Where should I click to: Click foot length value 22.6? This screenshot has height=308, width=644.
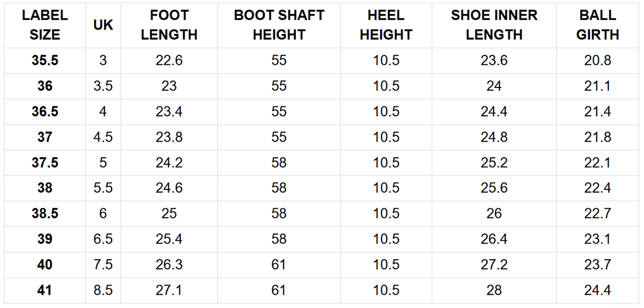[x=169, y=61]
